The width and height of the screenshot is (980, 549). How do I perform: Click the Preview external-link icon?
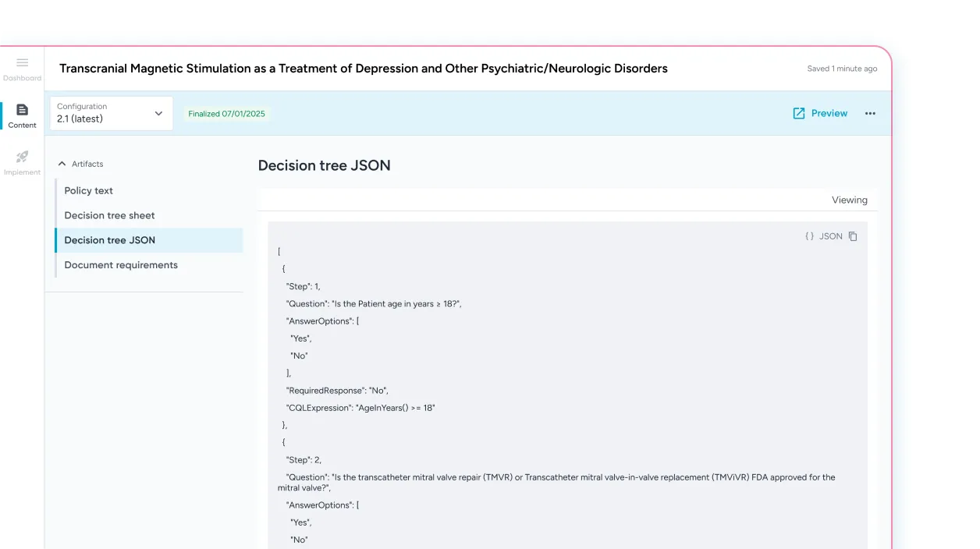pos(798,113)
